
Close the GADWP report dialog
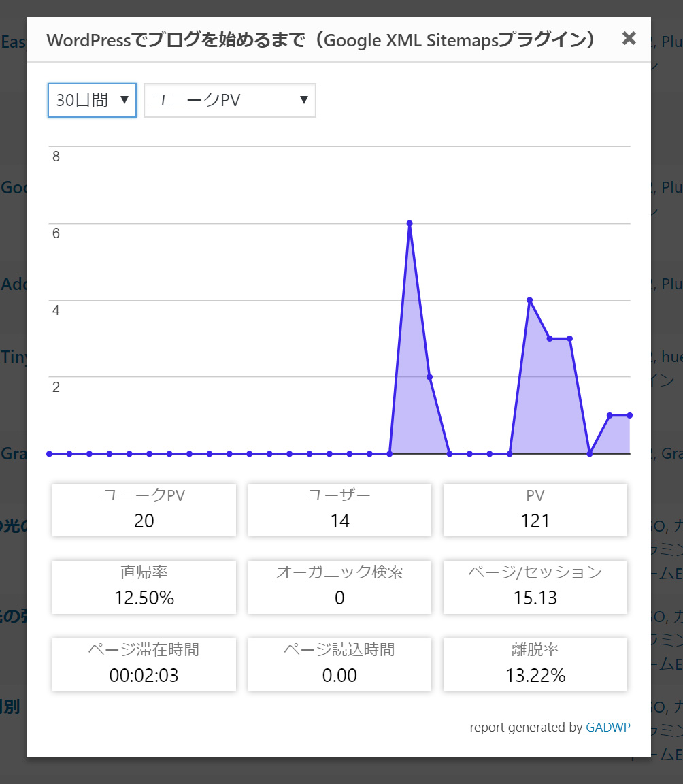pyautogui.click(x=629, y=39)
